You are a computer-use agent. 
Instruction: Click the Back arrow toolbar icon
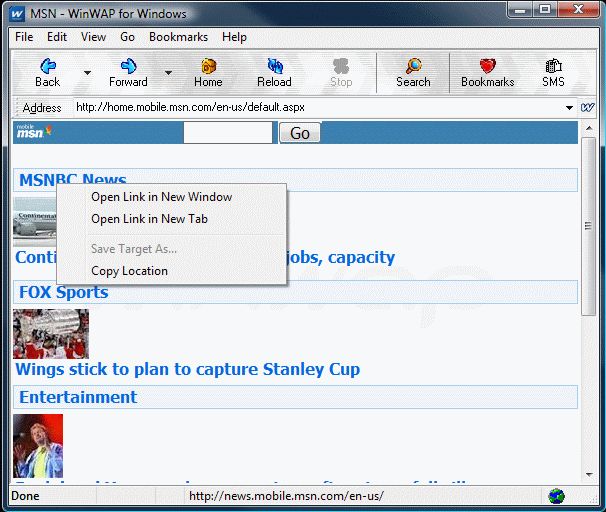(47, 66)
